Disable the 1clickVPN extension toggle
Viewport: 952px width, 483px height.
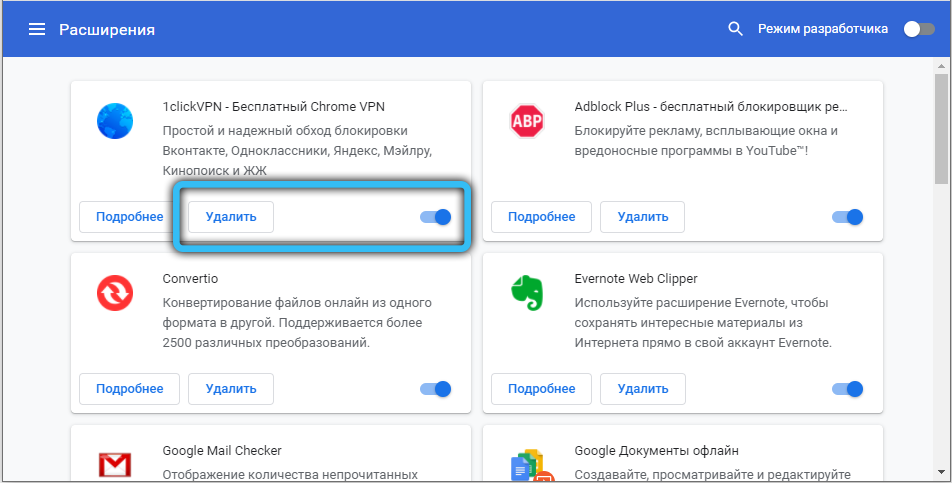[x=436, y=216]
